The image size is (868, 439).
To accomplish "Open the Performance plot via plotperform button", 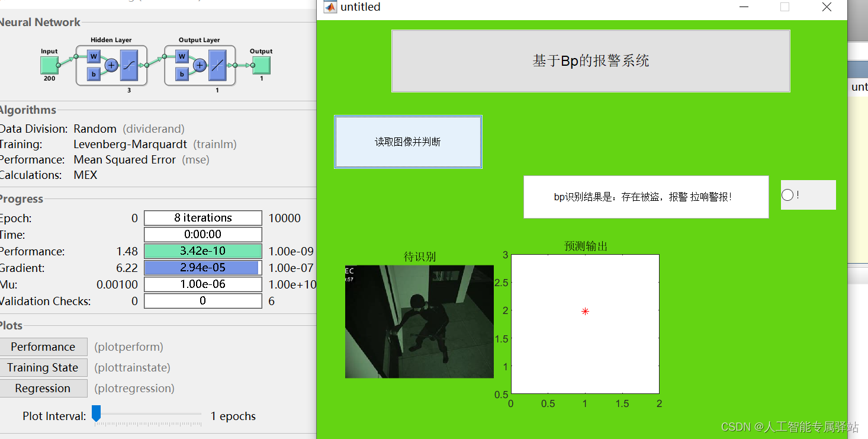I will click(43, 347).
